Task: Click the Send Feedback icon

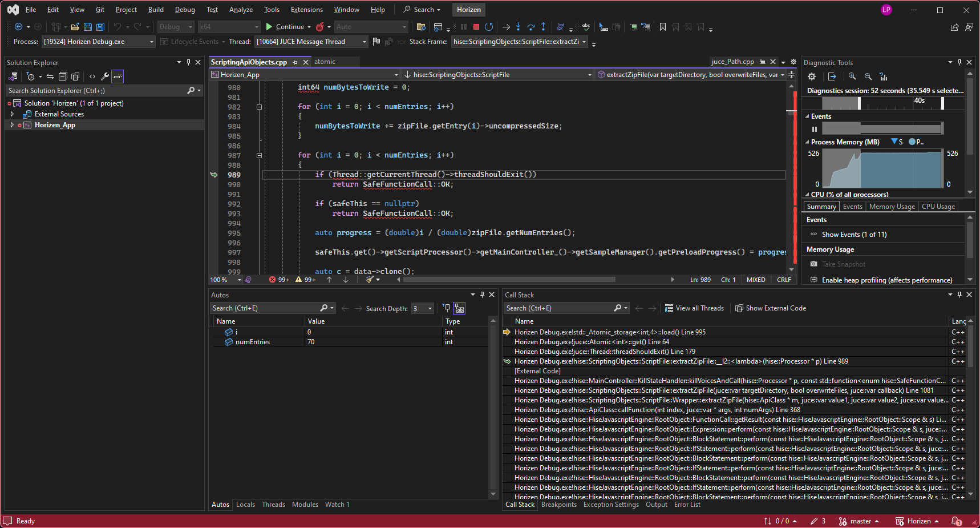Action: click(969, 27)
